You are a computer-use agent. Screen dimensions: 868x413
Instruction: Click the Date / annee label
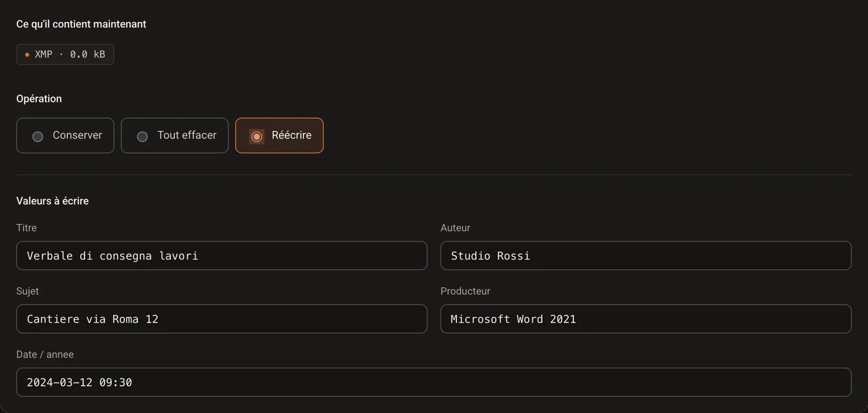45,354
